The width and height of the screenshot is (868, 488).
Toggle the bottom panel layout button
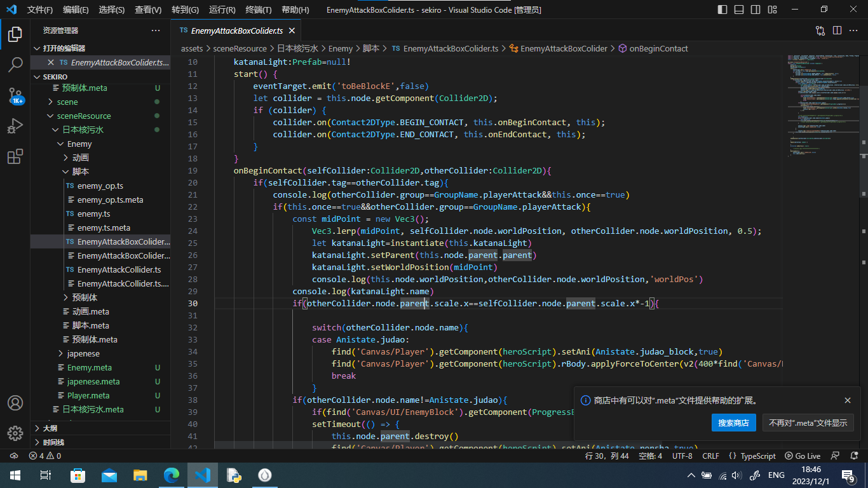click(738, 10)
